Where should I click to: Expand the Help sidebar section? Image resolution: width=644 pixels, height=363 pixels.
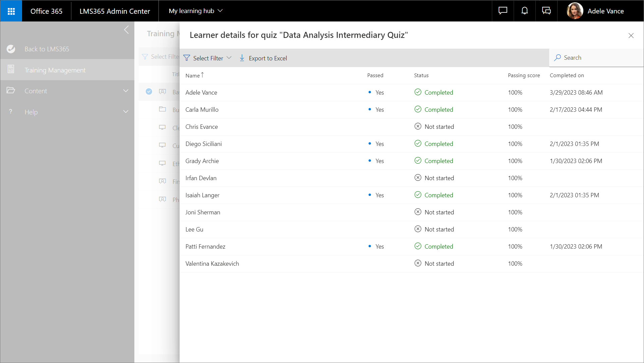point(126,112)
